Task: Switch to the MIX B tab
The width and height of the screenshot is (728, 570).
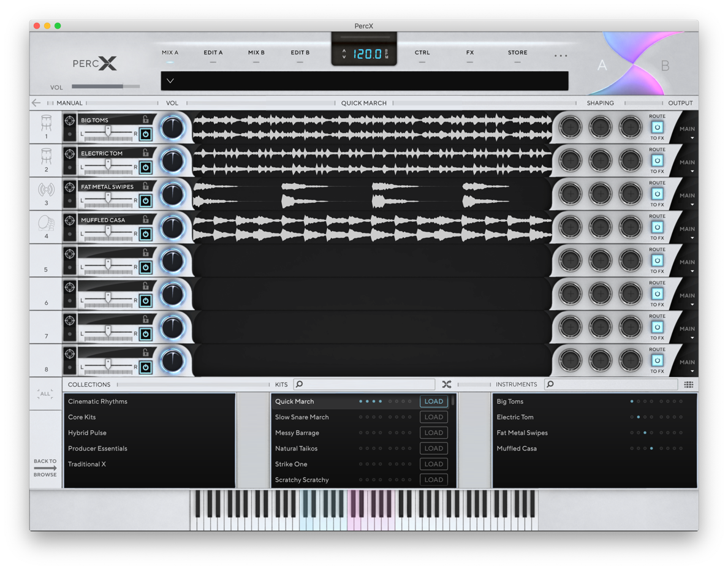Action: tap(256, 53)
